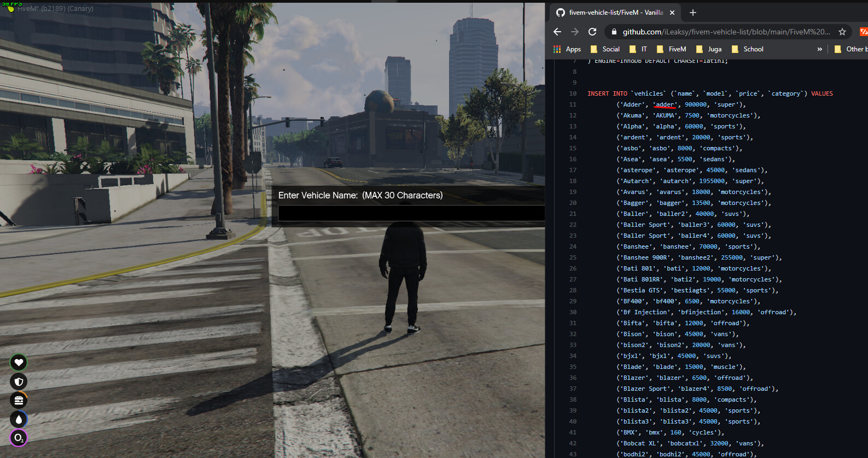Open the Other bookmarks folder
This screenshot has height=458, width=868.
(x=850, y=49)
